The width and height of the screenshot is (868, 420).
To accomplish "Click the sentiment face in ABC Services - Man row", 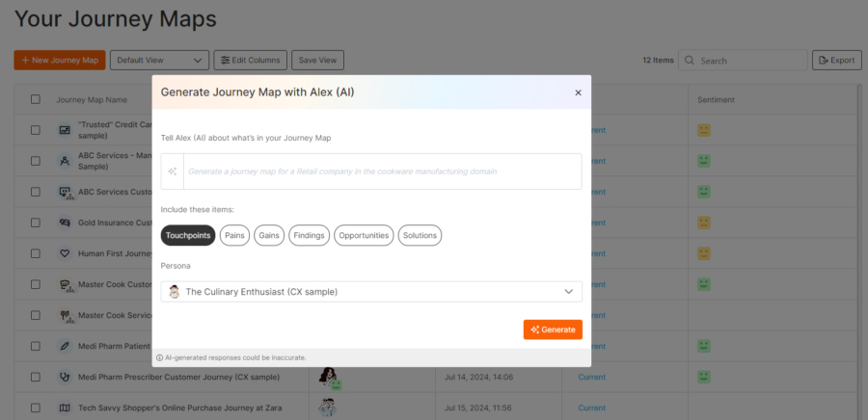I will tap(704, 161).
